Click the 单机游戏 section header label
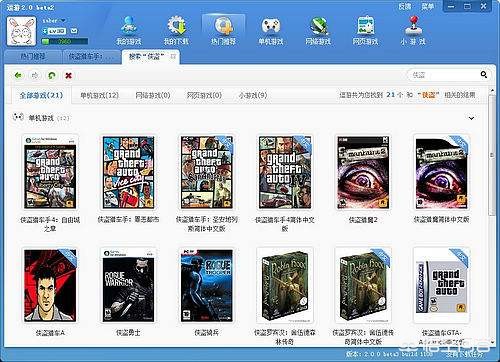The width and height of the screenshot is (500, 362). click(x=41, y=118)
